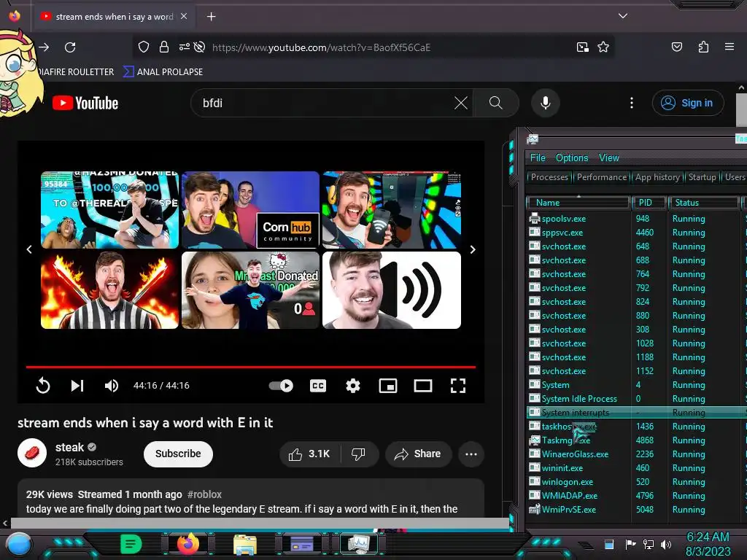The height and width of the screenshot is (560, 747).
Task: Open the speaker sound icon suggested thumbnail
Action: tap(392, 290)
